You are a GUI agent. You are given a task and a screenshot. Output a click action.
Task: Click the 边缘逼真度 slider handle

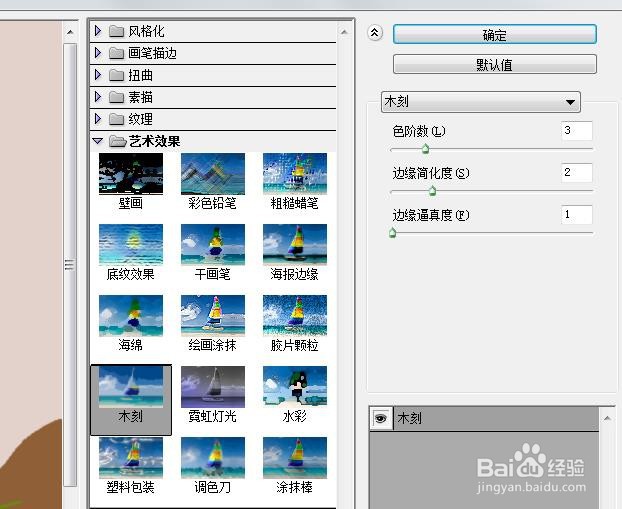pyautogui.click(x=392, y=233)
